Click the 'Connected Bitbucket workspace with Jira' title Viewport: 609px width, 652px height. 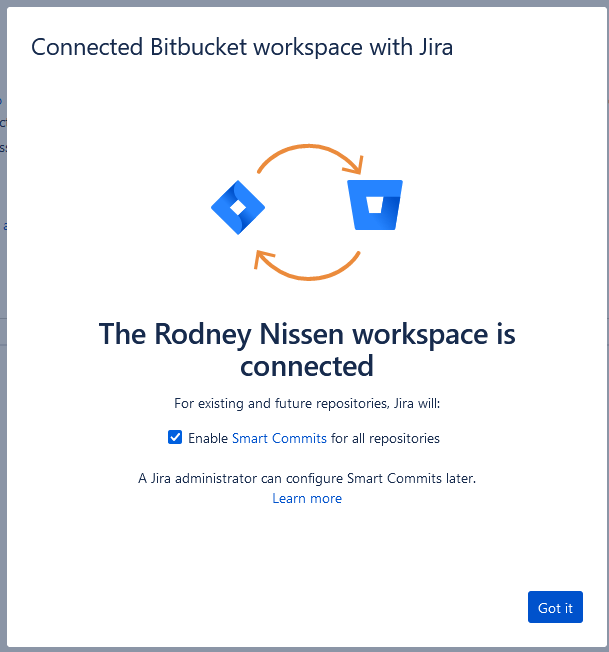tap(242, 46)
